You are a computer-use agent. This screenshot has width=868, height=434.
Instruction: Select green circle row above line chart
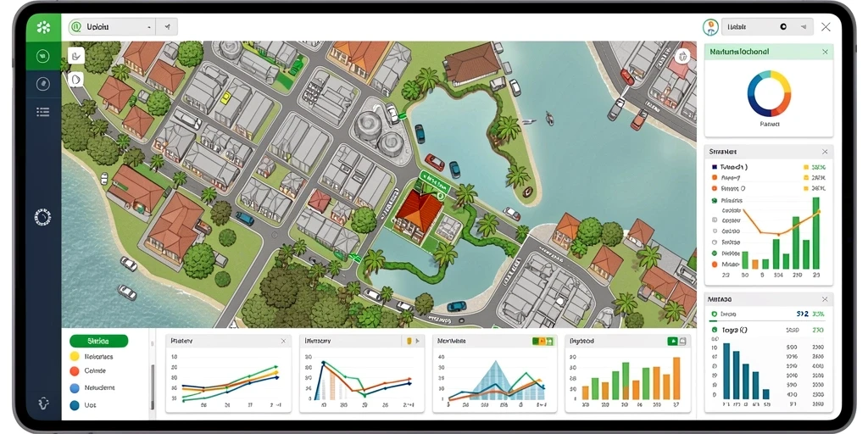[x=727, y=200]
